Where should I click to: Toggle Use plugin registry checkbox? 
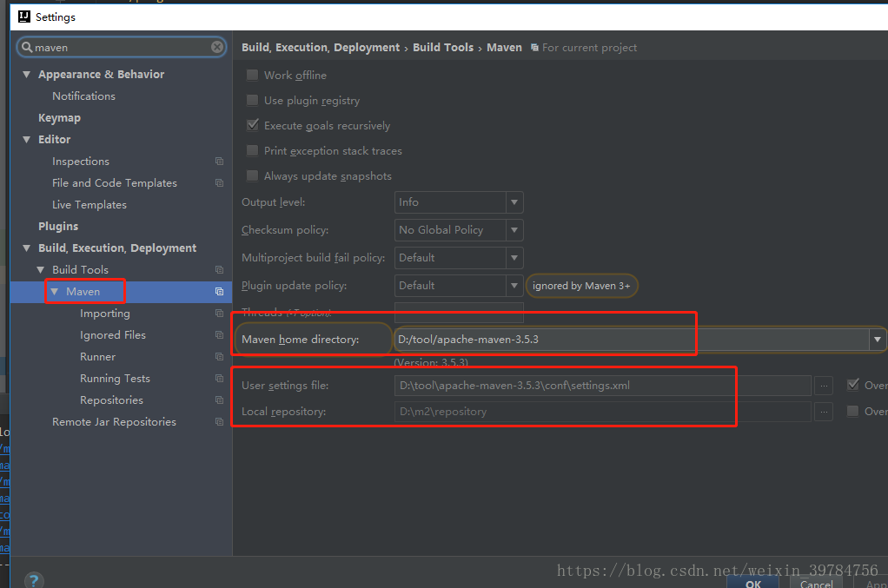253,100
